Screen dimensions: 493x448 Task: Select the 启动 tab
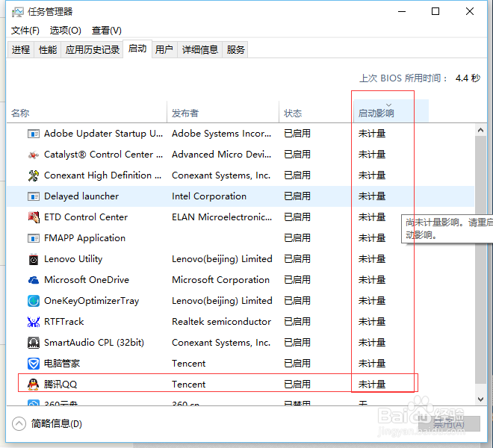click(137, 49)
